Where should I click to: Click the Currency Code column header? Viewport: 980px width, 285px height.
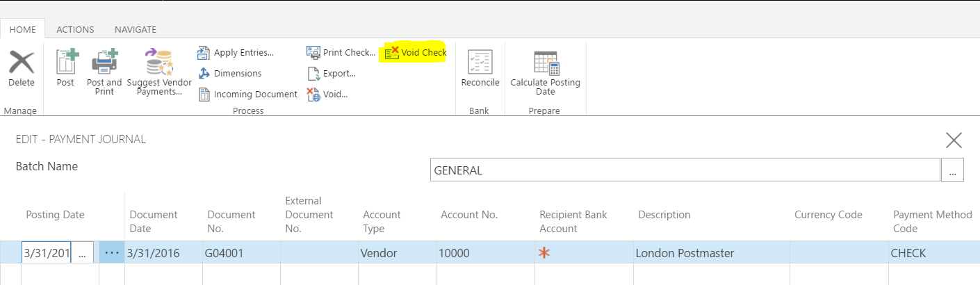click(x=828, y=215)
